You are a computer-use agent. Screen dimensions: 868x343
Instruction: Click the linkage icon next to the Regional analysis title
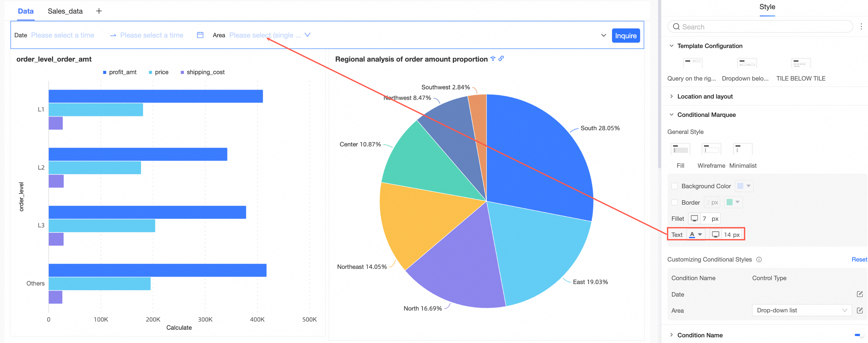[x=493, y=58]
